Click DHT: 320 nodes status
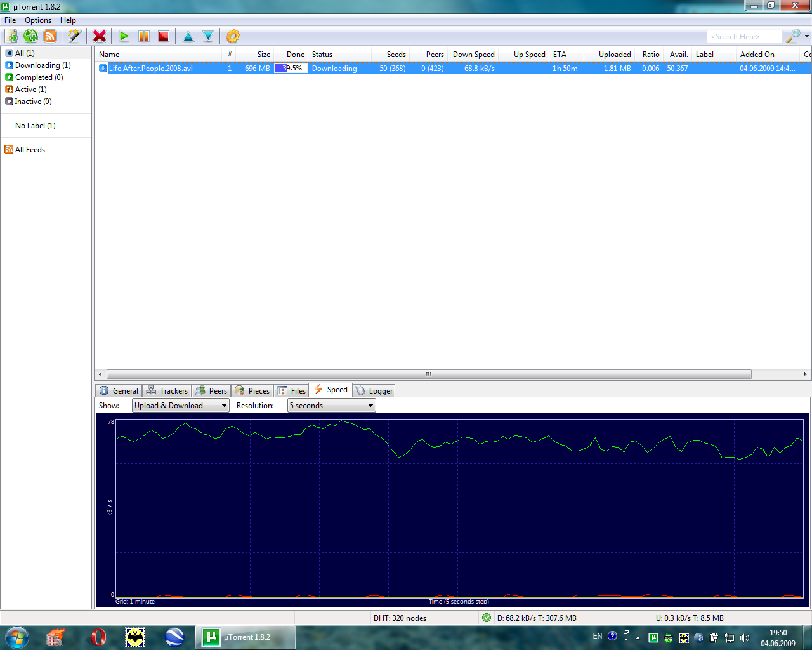 (400, 618)
